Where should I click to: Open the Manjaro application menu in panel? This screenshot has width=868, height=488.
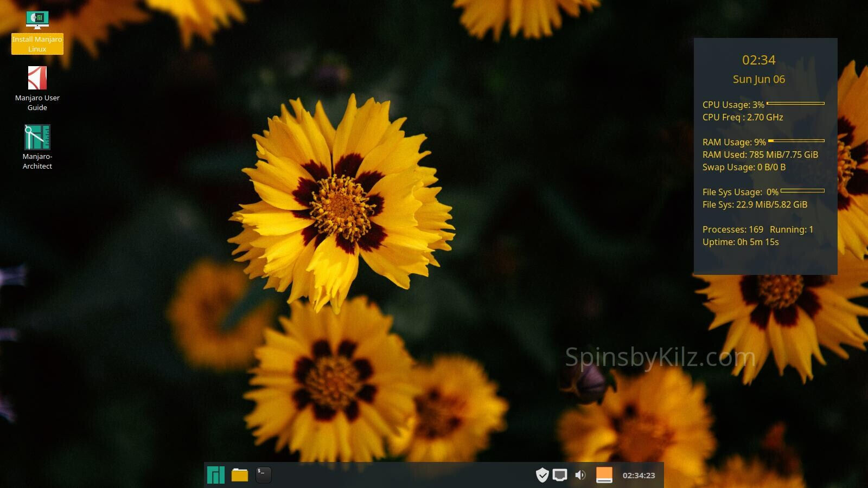(216, 475)
